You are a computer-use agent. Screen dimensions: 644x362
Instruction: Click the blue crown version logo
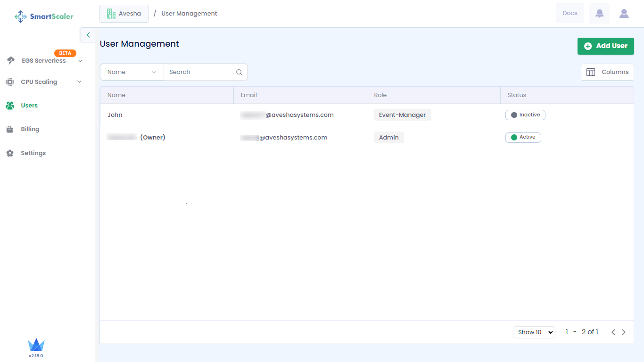(36, 345)
